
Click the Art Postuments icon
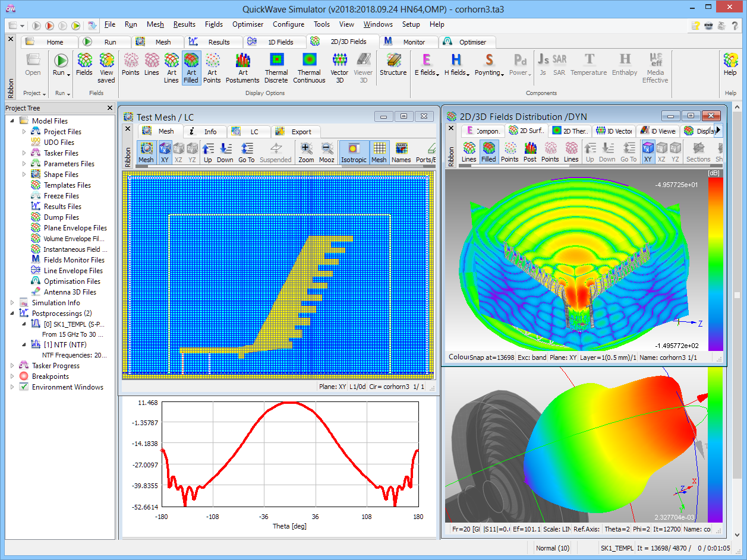pyautogui.click(x=242, y=67)
